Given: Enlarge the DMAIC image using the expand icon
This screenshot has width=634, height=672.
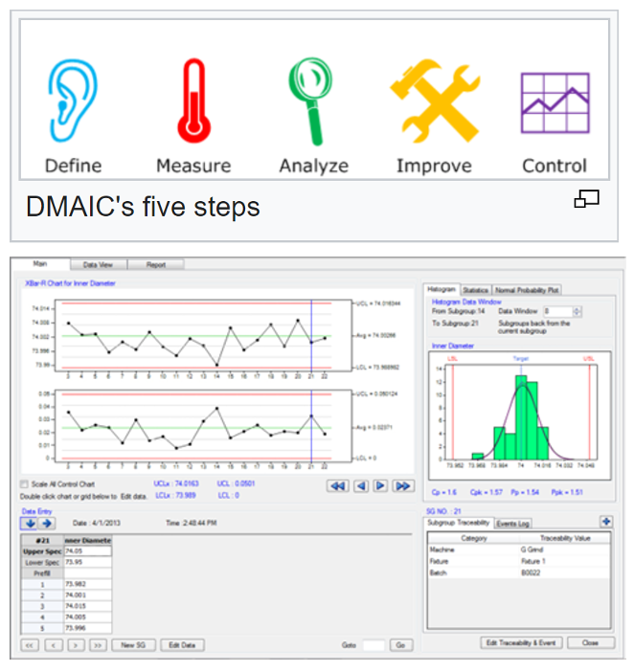Looking at the screenshot, I should pyautogui.click(x=586, y=200).
